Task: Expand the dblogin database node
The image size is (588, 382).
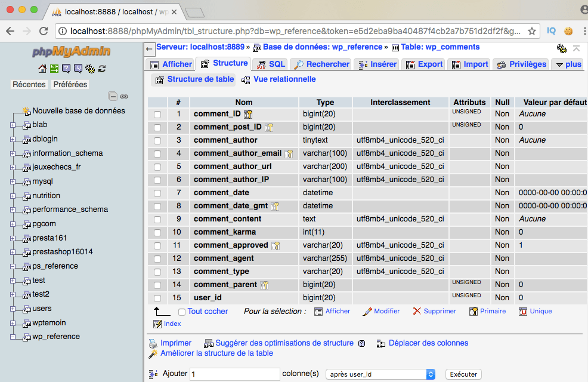Action: point(13,139)
